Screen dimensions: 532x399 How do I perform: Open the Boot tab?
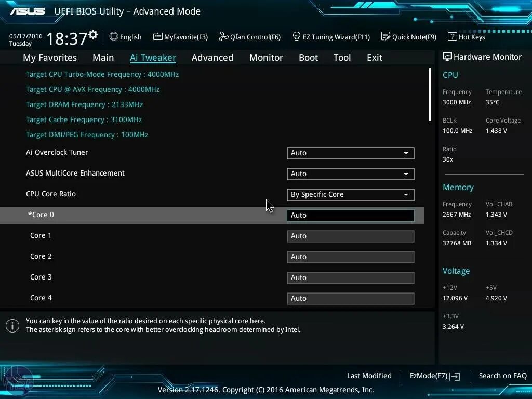coord(309,57)
